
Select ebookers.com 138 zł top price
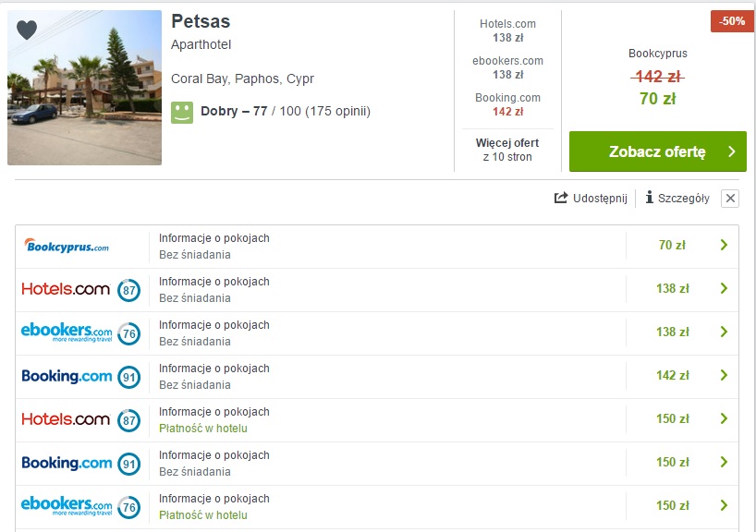pyautogui.click(x=507, y=67)
